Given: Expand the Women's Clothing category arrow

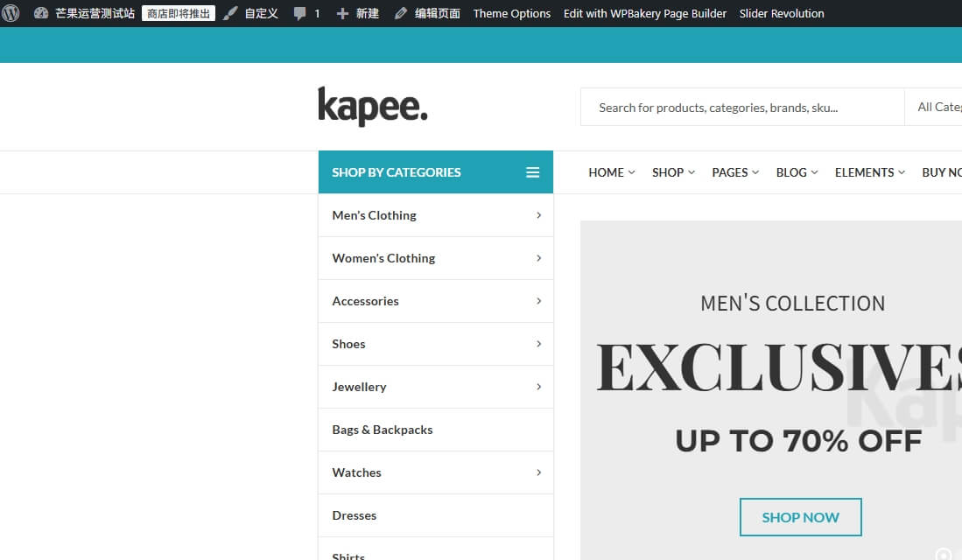Looking at the screenshot, I should 538,258.
